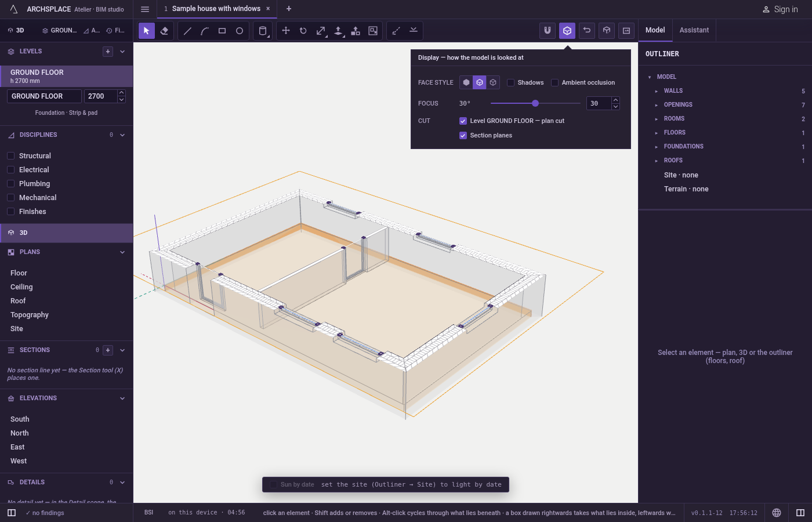
Task: Open the Topography plan view
Action: (x=30, y=315)
